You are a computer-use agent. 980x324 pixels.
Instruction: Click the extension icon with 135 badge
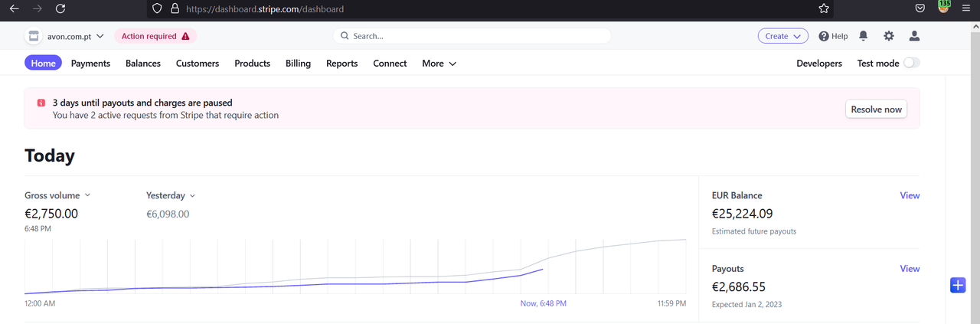(944, 7)
